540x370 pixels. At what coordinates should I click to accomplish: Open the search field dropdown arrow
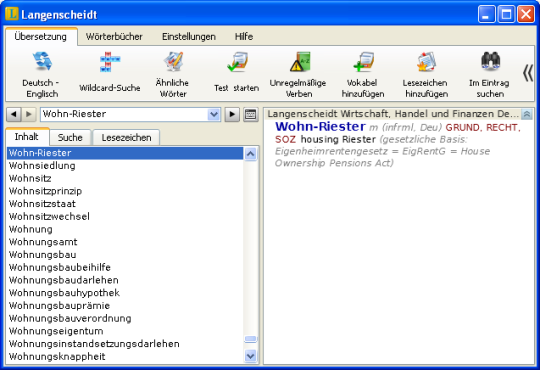[x=214, y=114]
